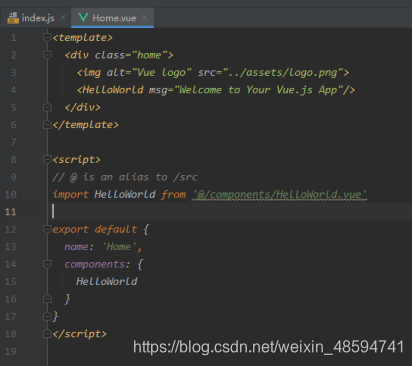The height and width of the screenshot is (366, 413).
Task: Click line number 19 in the gutter
Action: tap(10, 351)
